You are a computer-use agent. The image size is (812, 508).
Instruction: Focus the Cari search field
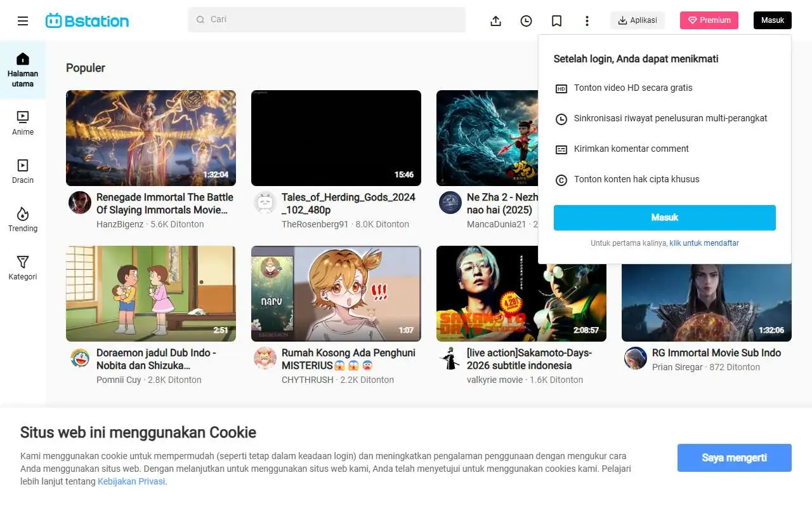(x=327, y=20)
